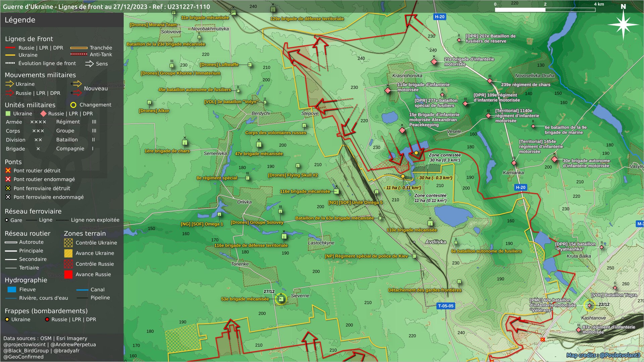The height and width of the screenshot is (362, 644).
Task: Click the Ukraine strike dot in Frappes legend
Action: point(7,319)
